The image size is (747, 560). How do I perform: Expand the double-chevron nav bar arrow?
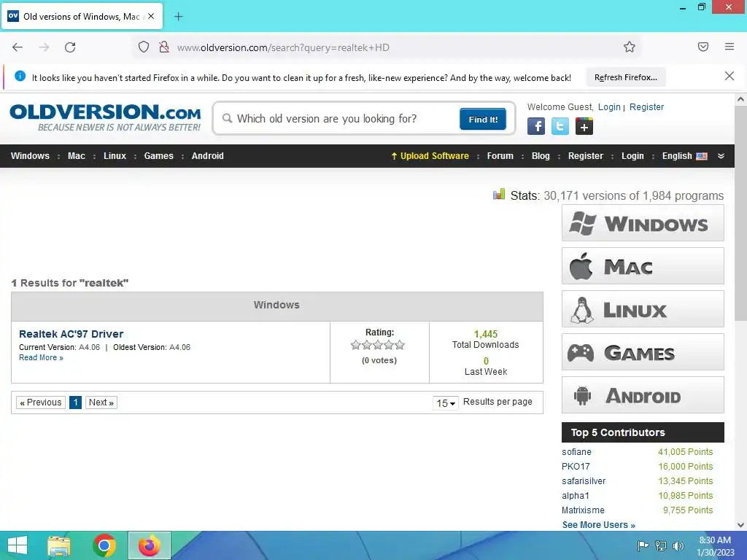click(721, 156)
